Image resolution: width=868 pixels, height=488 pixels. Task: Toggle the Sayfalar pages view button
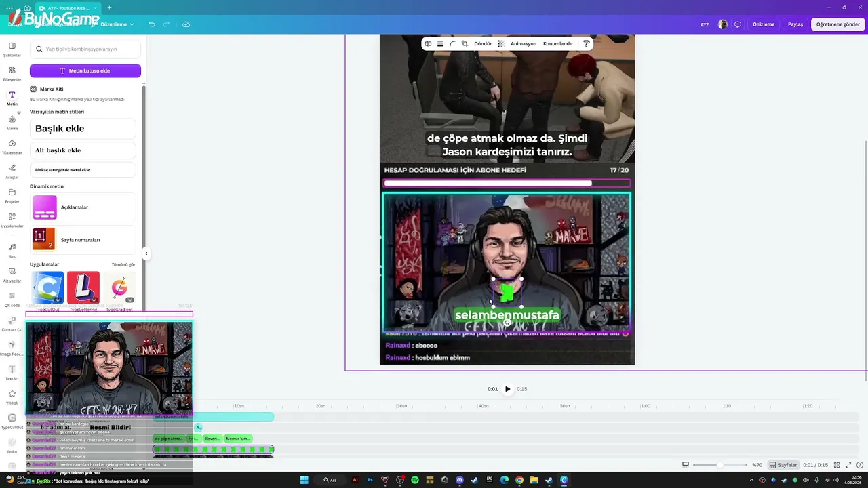coord(783,465)
